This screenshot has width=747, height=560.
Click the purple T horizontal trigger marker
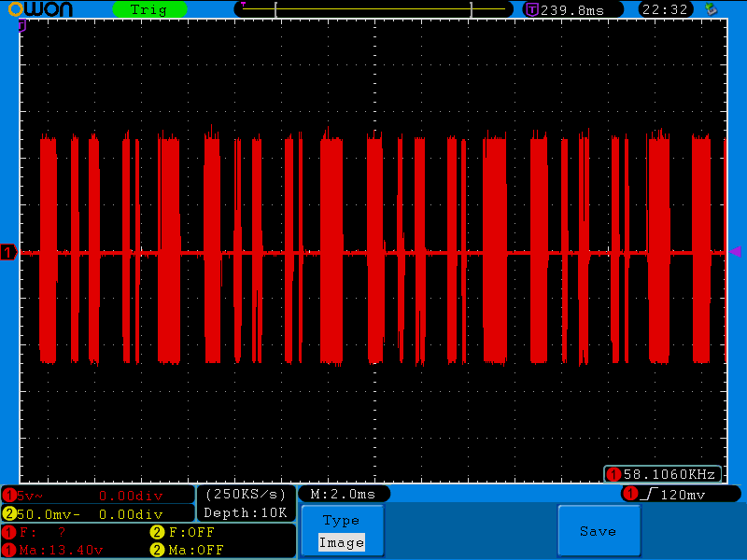[x=21, y=26]
